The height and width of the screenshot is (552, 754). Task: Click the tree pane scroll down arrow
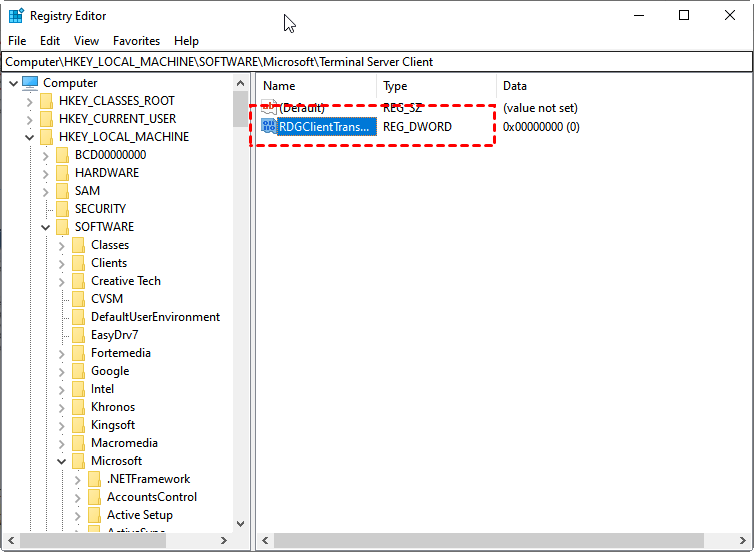tap(240, 524)
